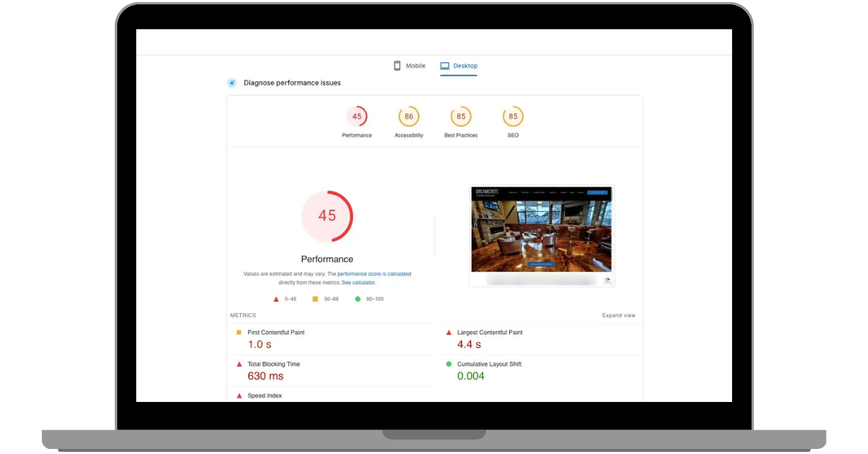Viewport: 868px width, 454px height.
Task: Click green circle beside Cumulative Layout Shift
Action: click(x=448, y=364)
